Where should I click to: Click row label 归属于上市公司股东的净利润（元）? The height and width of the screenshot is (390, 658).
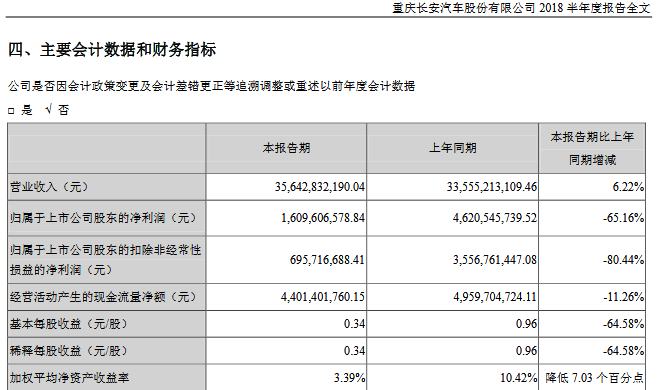tap(103, 218)
